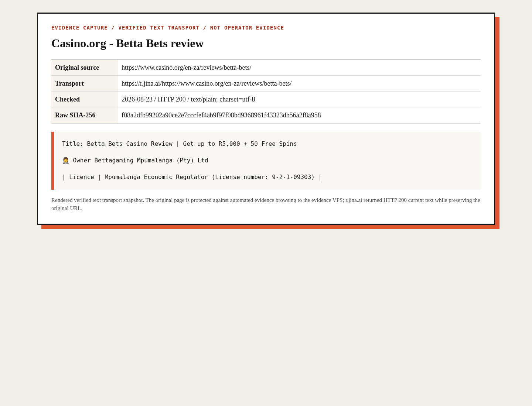Click the evidence capture header line
This screenshot has width=532, height=406.
coord(168,28)
